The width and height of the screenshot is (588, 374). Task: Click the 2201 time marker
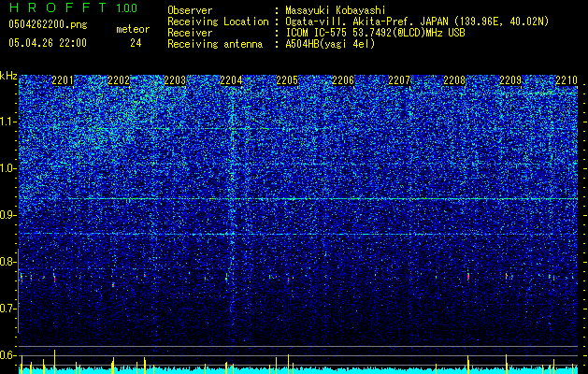(63, 80)
